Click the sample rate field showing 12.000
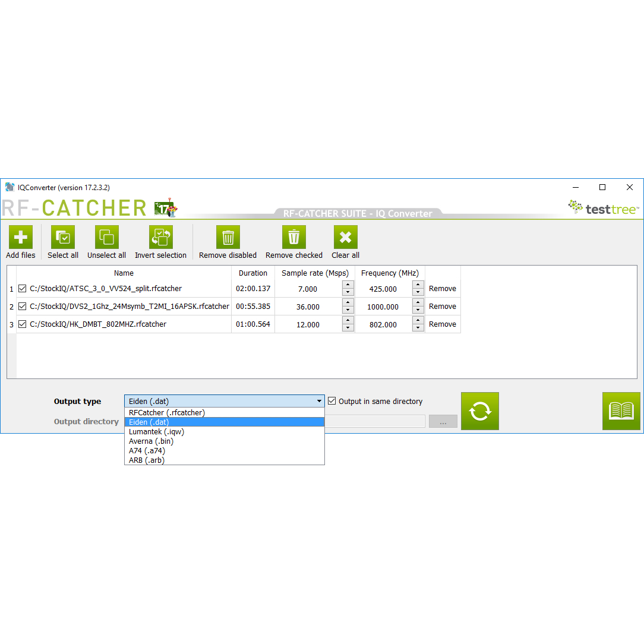 pyautogui.click(x=308, y=325)
